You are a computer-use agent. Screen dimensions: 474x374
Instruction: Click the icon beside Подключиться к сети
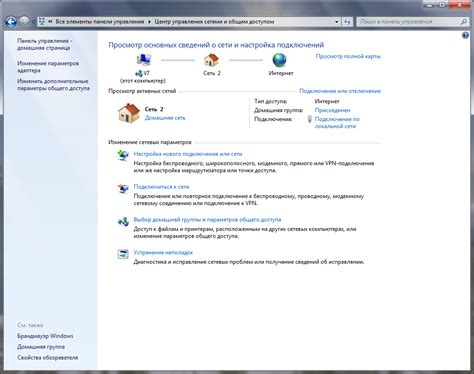123,188
